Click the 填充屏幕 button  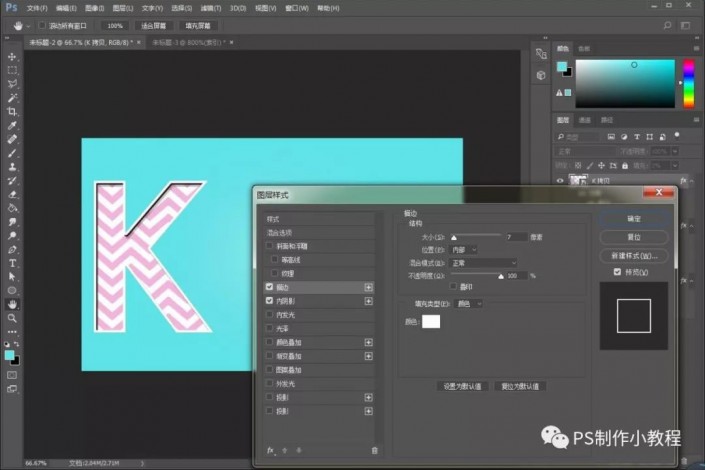[198, 26]
